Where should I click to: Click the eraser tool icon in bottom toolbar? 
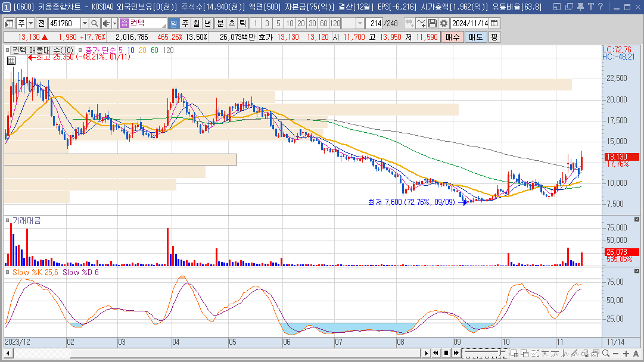[585, 354]
